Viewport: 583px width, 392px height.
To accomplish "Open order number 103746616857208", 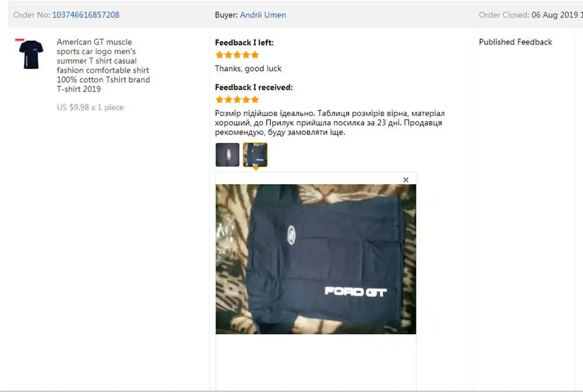I will 86,15.
